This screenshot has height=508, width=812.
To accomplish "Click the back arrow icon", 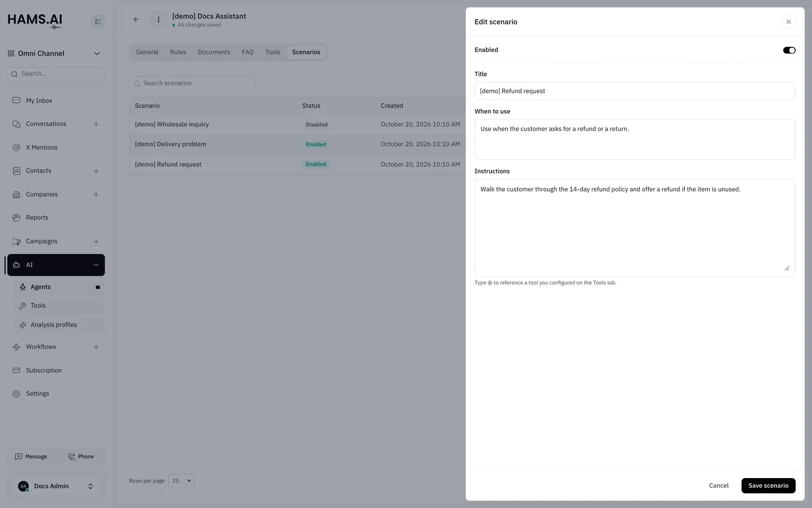I will click(x=136, y=20).
